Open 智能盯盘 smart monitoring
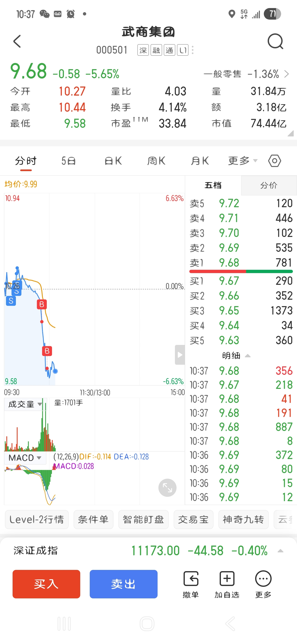This screenshot has width=297, height=644. coord(143,520)
